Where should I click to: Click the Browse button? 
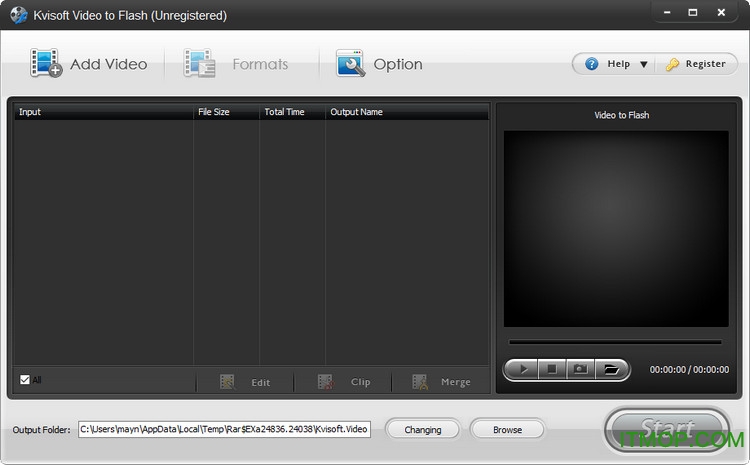tap(507, 430)
